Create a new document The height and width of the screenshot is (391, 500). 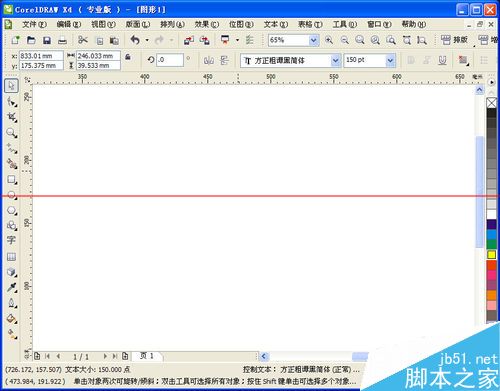(15, 40)
